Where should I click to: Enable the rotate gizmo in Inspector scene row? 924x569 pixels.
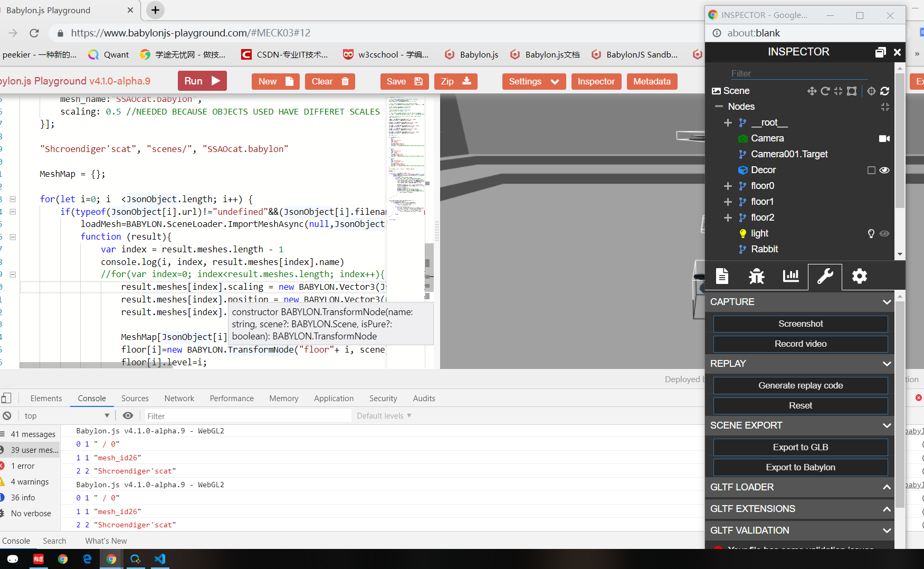tap(825, 91)
